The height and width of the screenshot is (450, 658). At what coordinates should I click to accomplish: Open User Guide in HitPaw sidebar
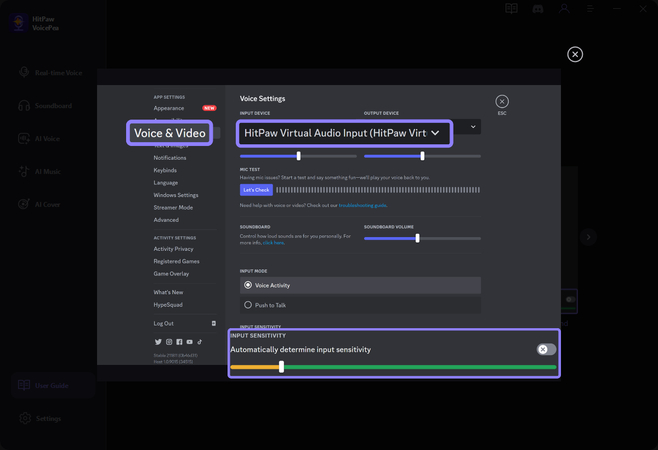tap(53, 385)
